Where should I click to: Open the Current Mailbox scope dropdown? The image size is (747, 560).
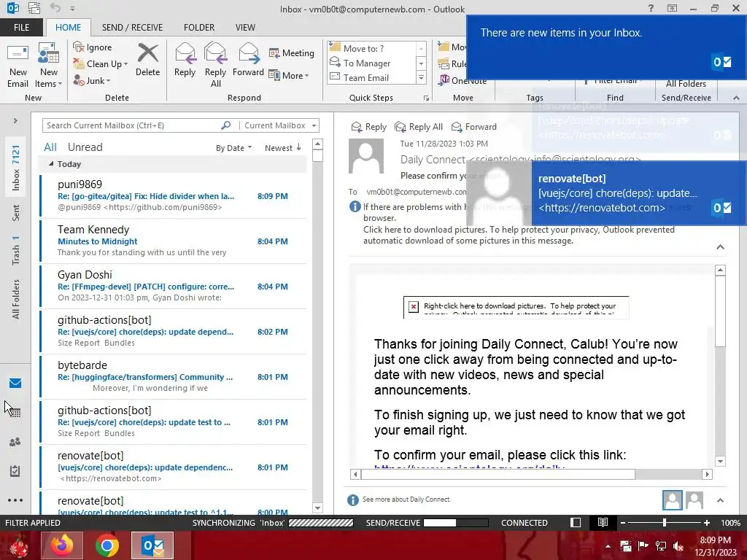[279, 125]
